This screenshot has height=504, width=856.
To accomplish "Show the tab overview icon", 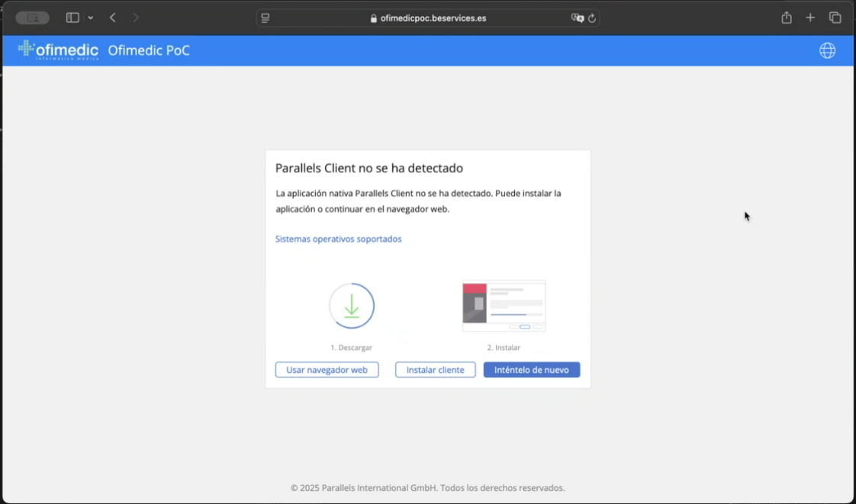I will pyautogui.click(x=835, y=18).
